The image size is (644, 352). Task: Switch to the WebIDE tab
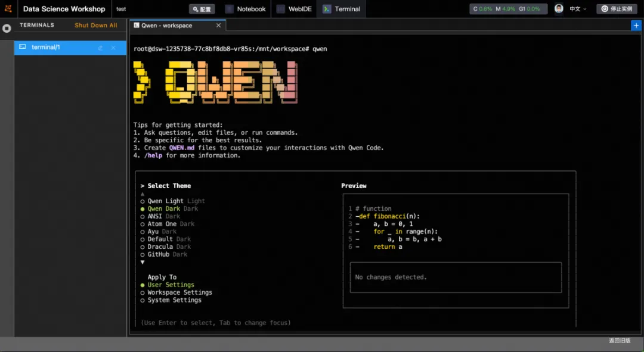(x=293, y=9)
